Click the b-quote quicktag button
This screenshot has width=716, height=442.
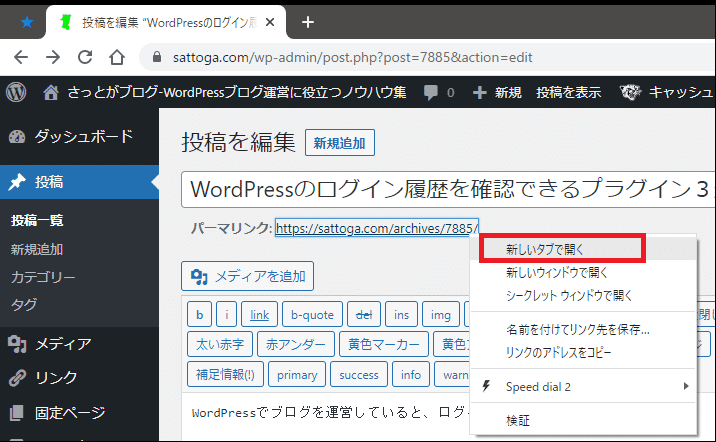click(312, 315)
